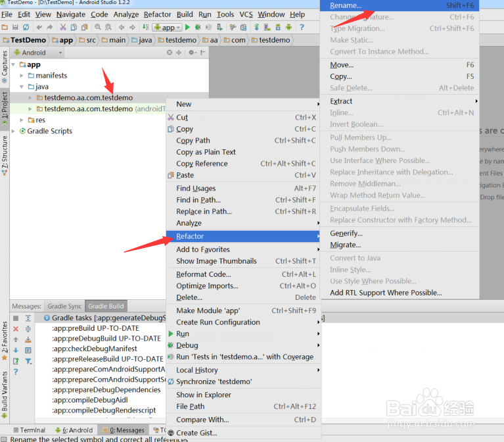This screenshot has width=504, height=442.
Task: Click the Make Project icon in toolbar
Action: coord(146,28)
